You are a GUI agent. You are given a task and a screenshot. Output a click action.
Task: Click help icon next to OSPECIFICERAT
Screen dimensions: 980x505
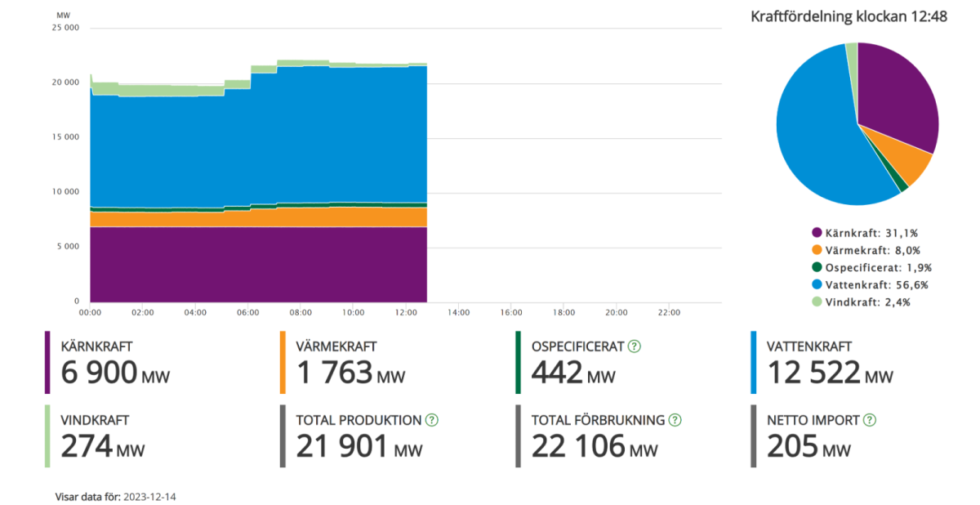635,346
